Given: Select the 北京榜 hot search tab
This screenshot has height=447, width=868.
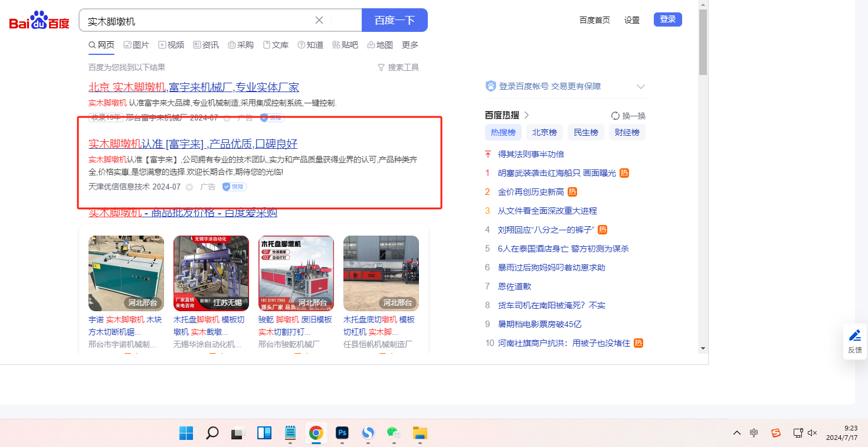Looking at the screenshot, I should click(544, 132).
